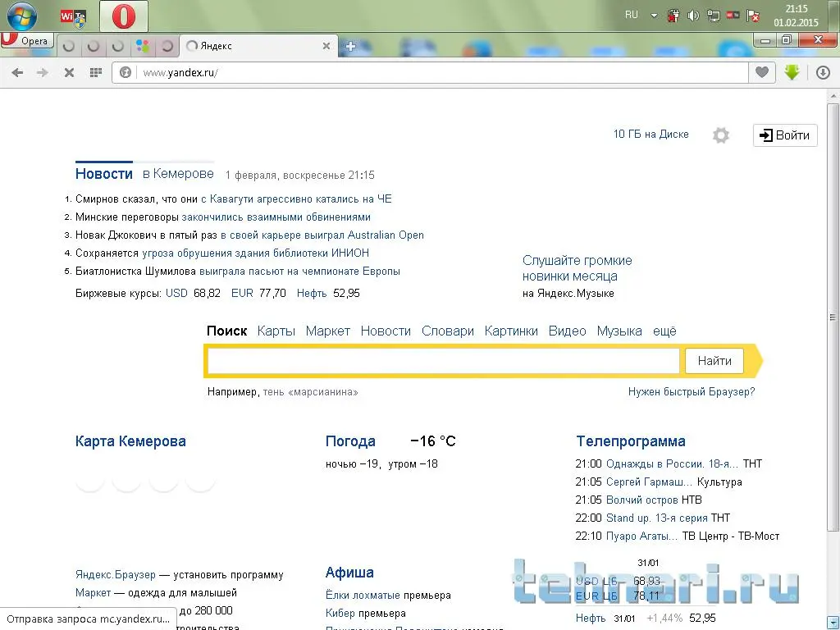Open a new tab with plus button
This screenshot has width=840, height=630.
coord(351,46)
